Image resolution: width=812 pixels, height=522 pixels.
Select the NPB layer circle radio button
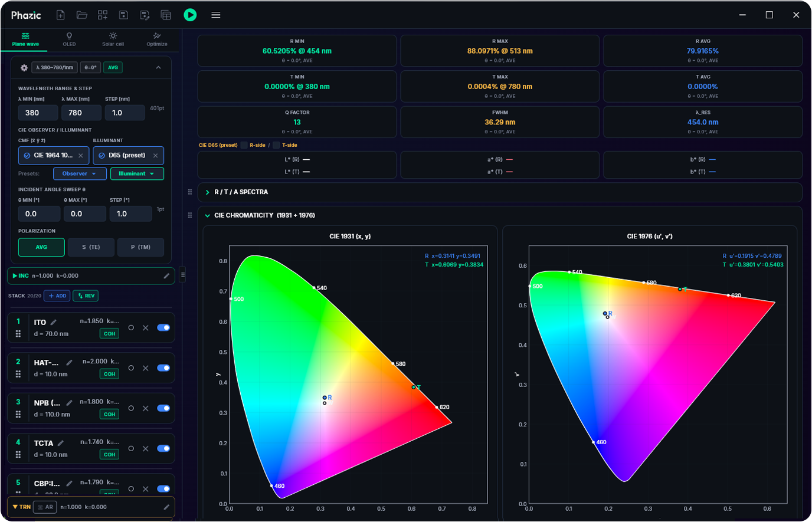[131, 408]
